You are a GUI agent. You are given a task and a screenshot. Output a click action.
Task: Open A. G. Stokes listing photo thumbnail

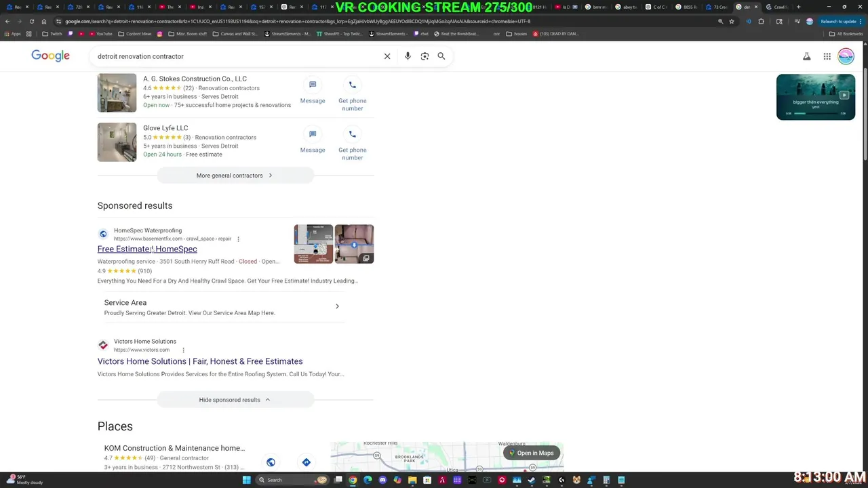pos(117,93)
